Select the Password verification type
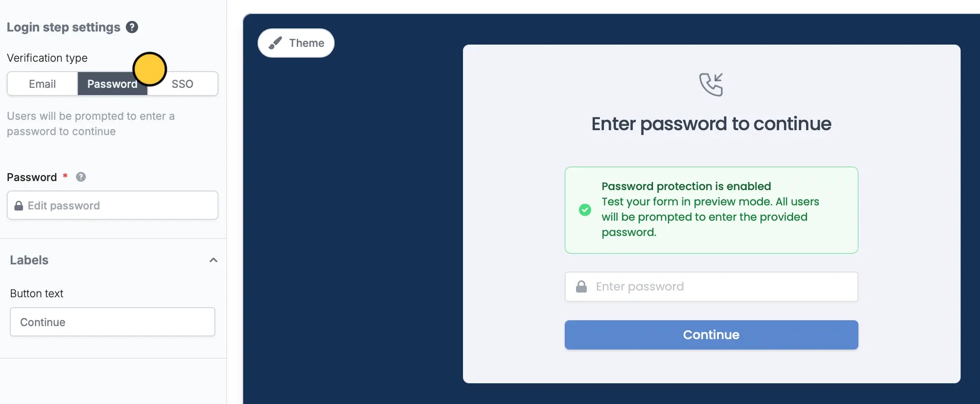Screen dimensions: 980x404 pos(112,84)
